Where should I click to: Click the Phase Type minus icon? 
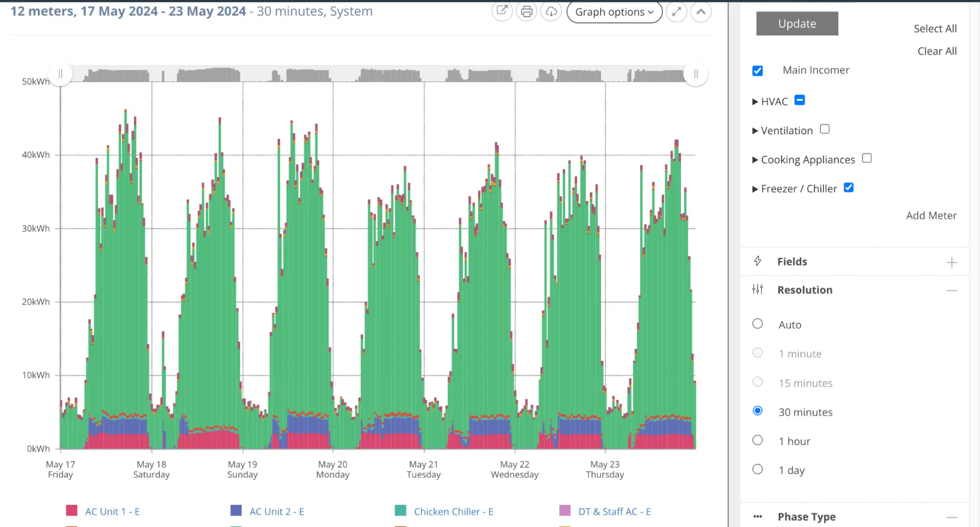[x=951, y=517]
